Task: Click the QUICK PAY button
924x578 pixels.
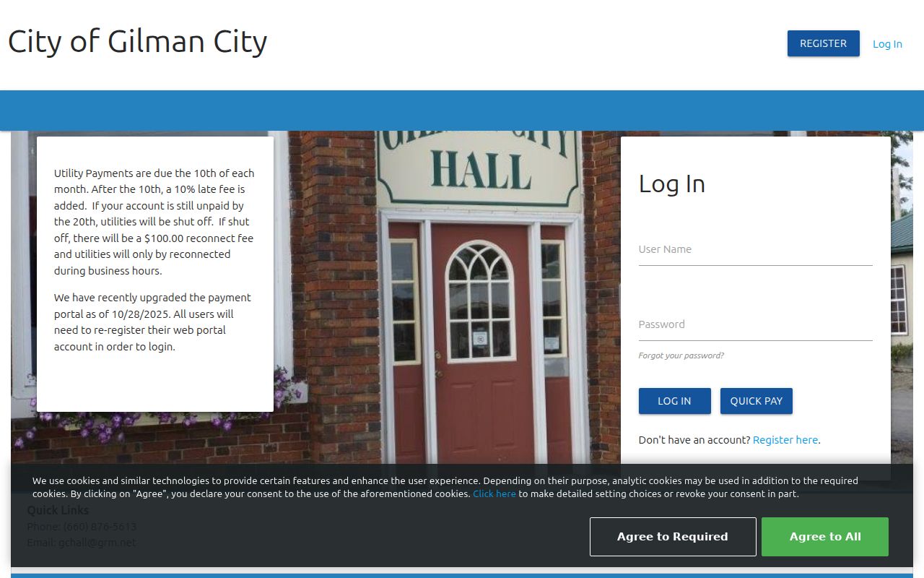Action: pyautogui.click(x=756, y=401)
